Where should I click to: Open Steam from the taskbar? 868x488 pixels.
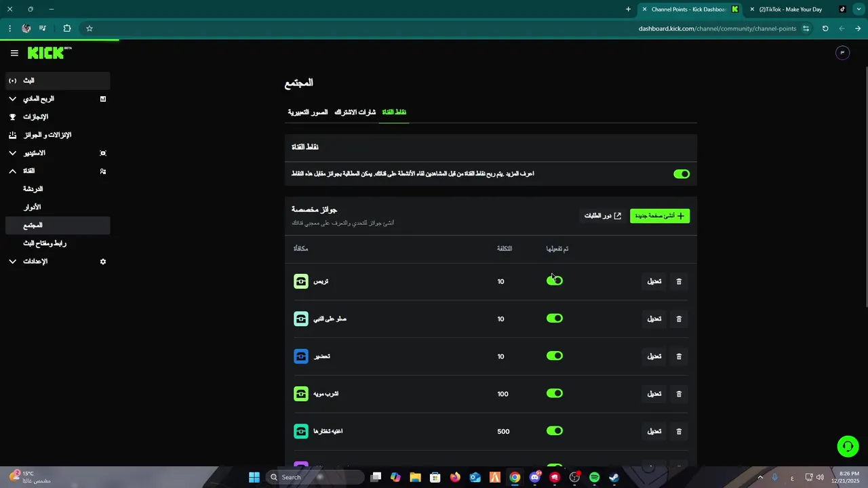click(x=614, y=477)
